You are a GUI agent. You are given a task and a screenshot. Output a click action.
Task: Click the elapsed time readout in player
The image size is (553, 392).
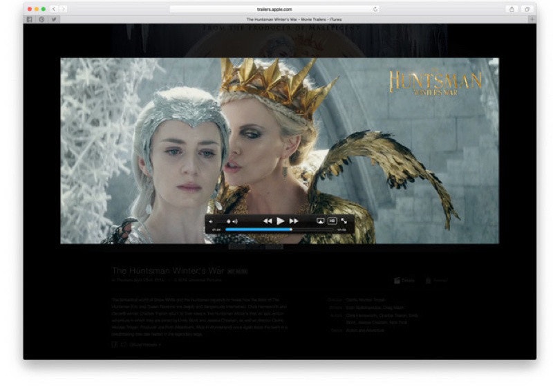click(x=216, y=230)
